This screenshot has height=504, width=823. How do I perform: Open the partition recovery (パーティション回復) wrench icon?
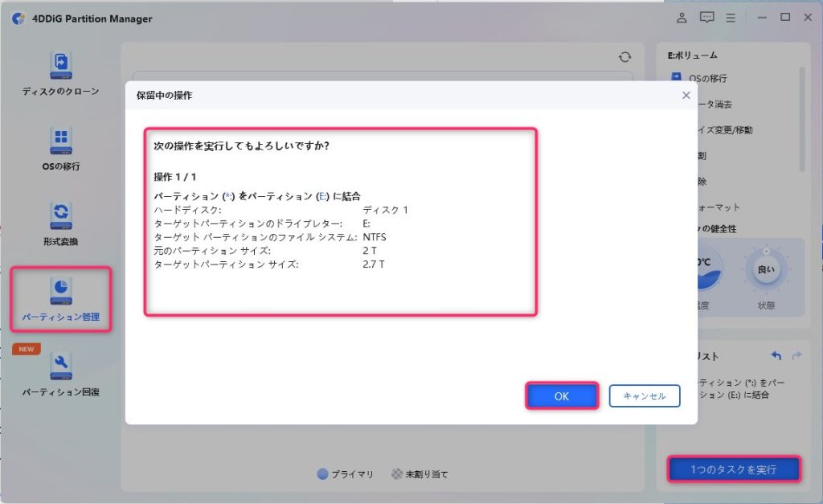[x=61, y=367]
